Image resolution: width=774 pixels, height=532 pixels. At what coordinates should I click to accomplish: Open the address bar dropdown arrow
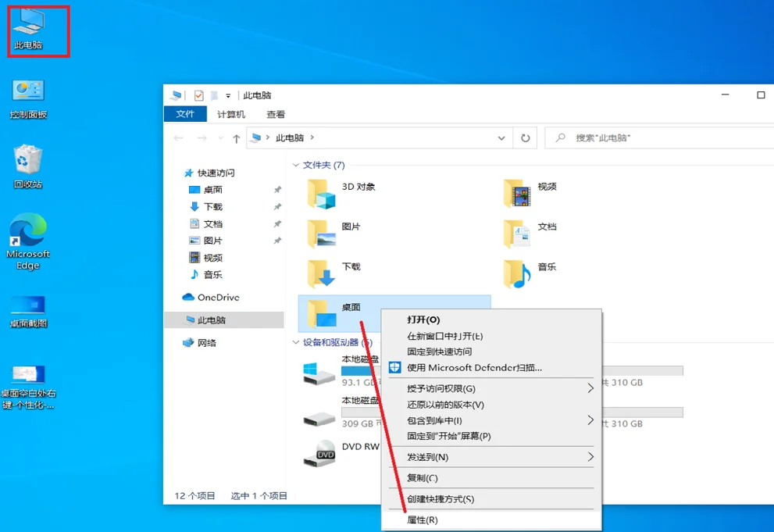click(502, 137)
